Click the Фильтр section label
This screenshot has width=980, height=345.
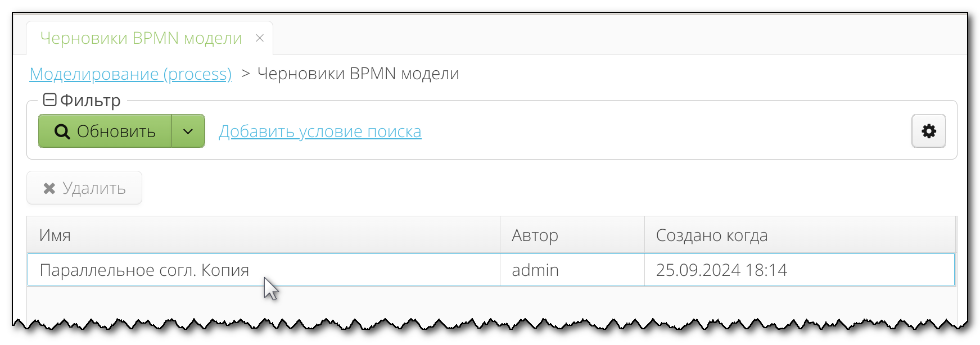90,100
